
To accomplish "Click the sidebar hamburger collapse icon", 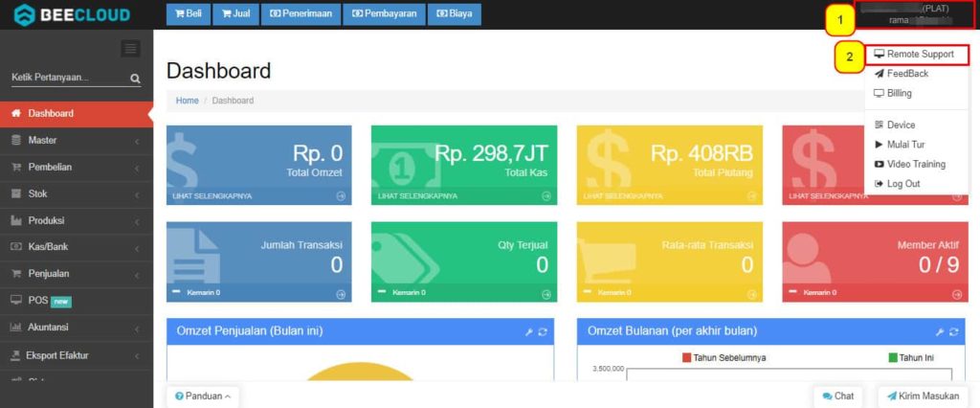I will 131,49.
